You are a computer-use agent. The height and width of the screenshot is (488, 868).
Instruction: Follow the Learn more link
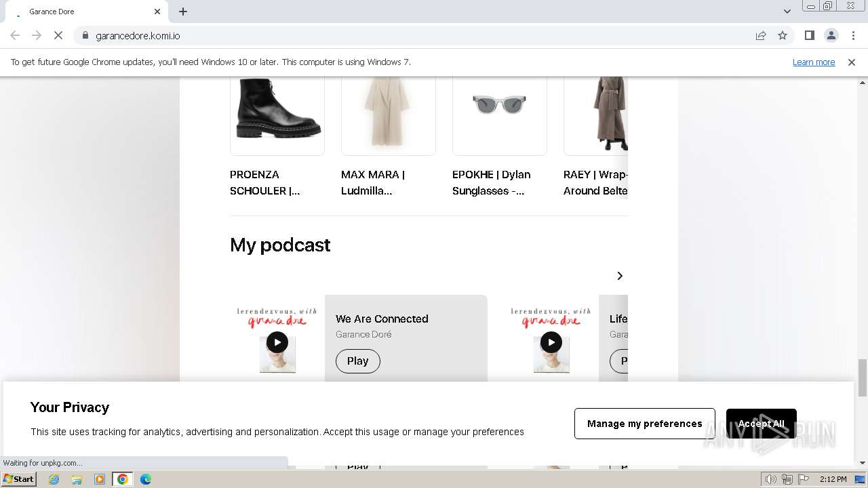tap(814, 62)
